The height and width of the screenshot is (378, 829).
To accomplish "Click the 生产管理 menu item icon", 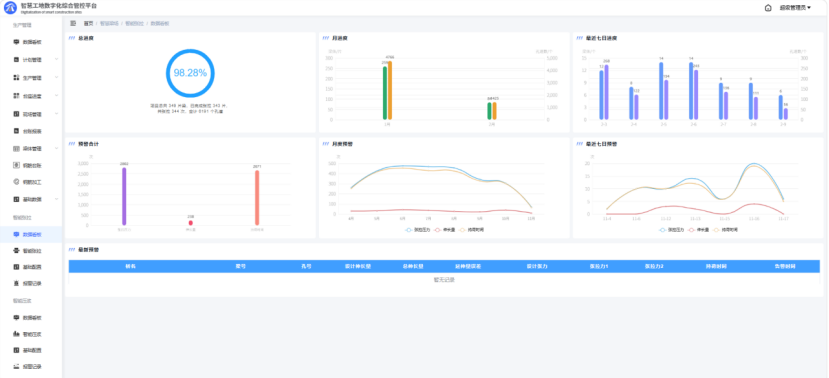I will [16, 78].
